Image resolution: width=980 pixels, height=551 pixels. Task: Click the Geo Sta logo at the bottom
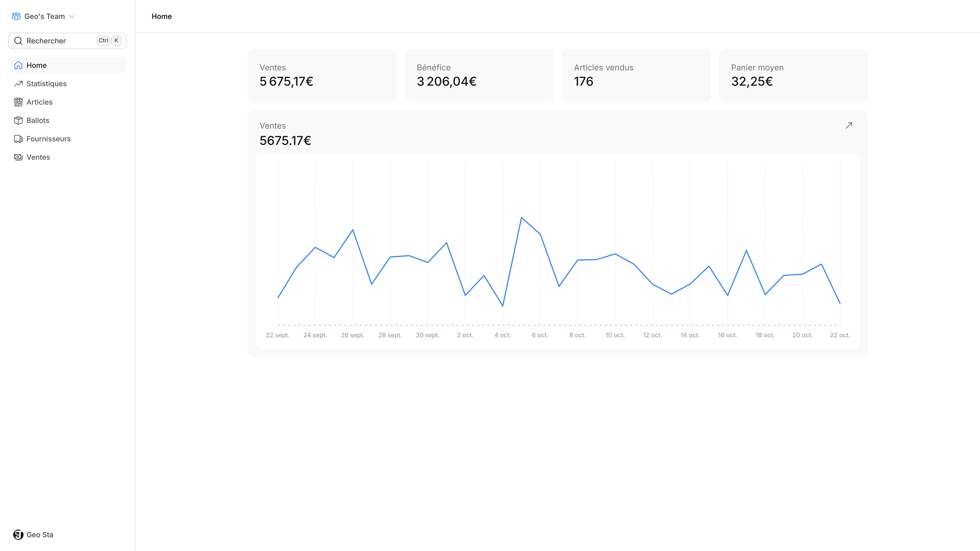click(18, 535)
